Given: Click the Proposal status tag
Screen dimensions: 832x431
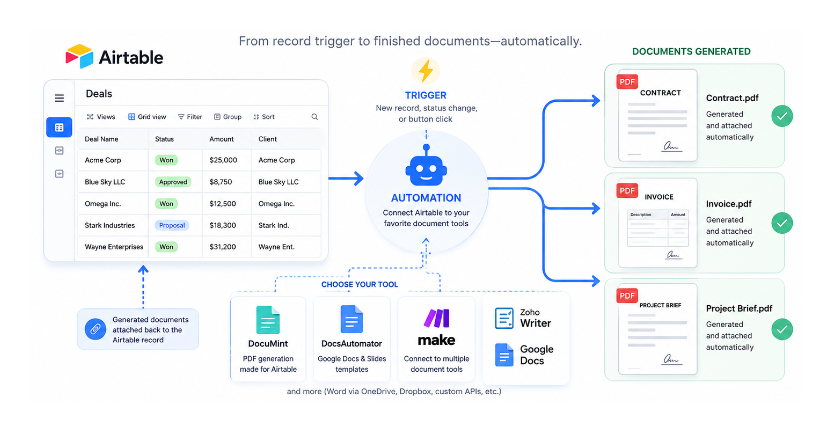Looking at the screenshot, I should 172,226.
